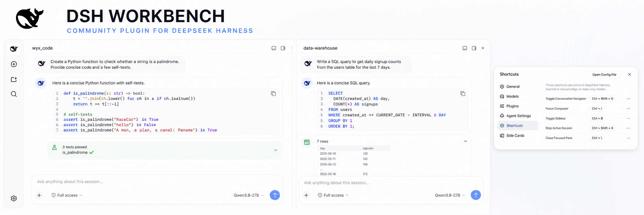644x215 pixels.
Task: Select Agent Settings in settings menu
Action: pos(517,116)
